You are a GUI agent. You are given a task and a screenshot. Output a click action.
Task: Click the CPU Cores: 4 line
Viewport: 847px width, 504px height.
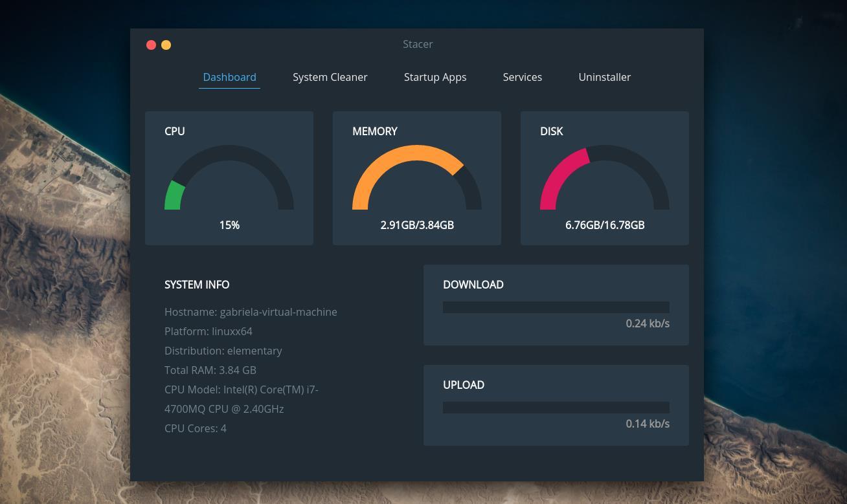[196, 428]
